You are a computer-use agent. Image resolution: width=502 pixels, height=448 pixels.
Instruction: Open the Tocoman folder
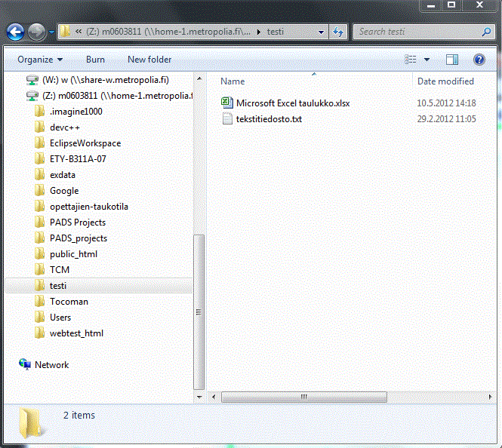point(69,302)
